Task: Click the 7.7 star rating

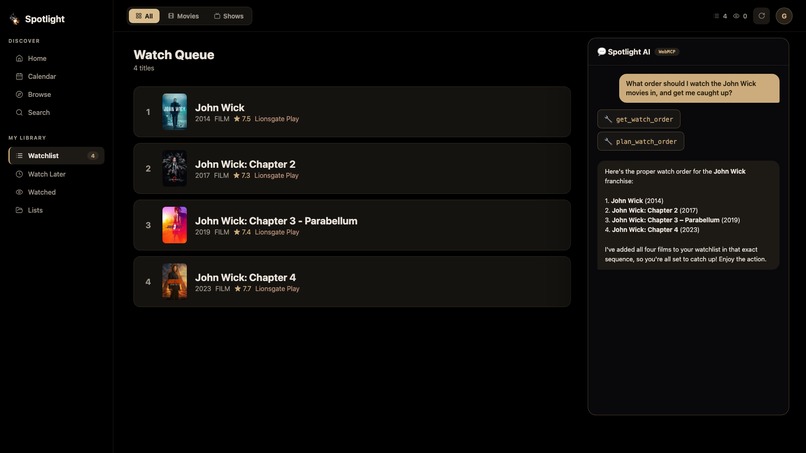Action: click(243, 288)
